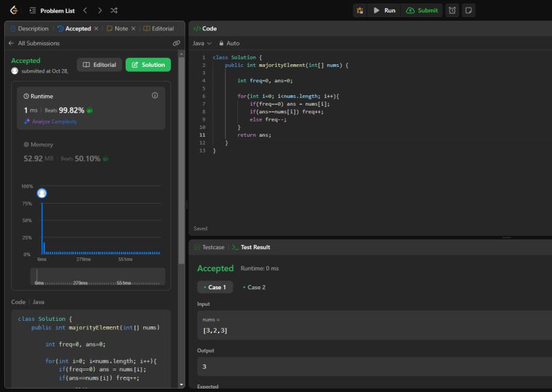Open the notes sticky icon in toolbar

(469, 10)
